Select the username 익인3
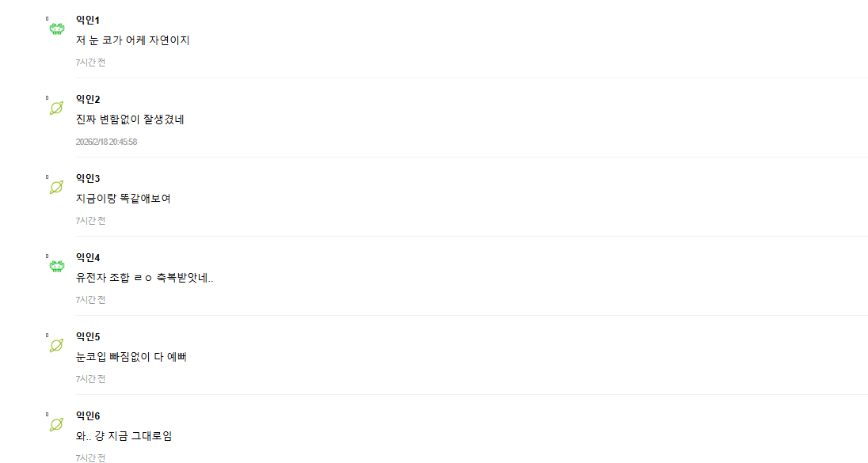 [x=87, y=178]
